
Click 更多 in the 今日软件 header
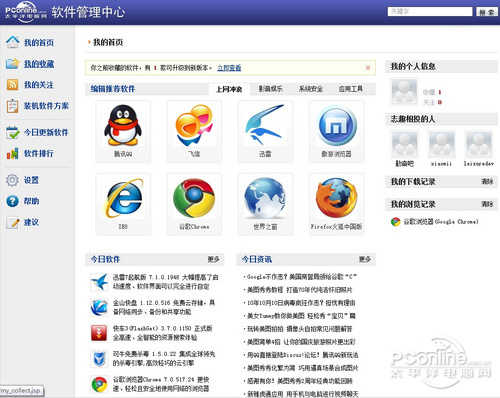[x=213, y=259]
